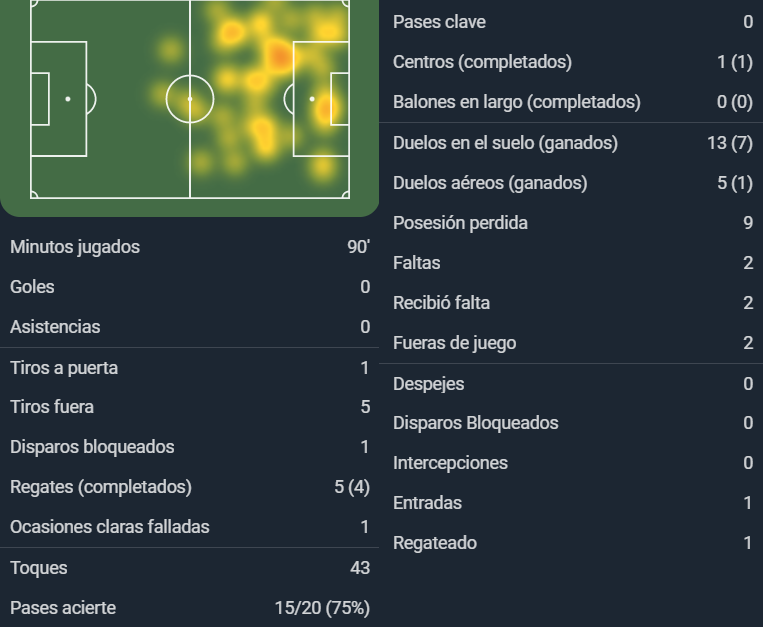Click the Fueras de juego row
The width and height of the screenshot is (763, 627).
571,343
